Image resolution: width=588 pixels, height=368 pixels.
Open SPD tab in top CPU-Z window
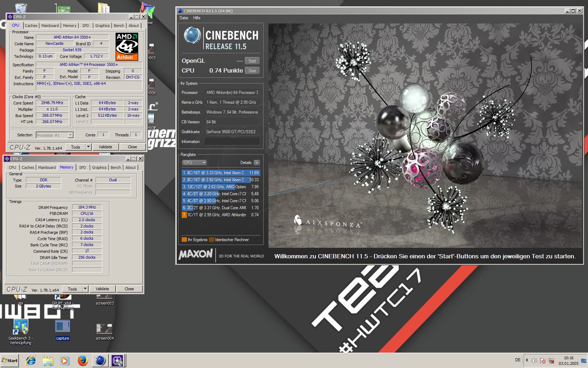click(x=85, y=26)
